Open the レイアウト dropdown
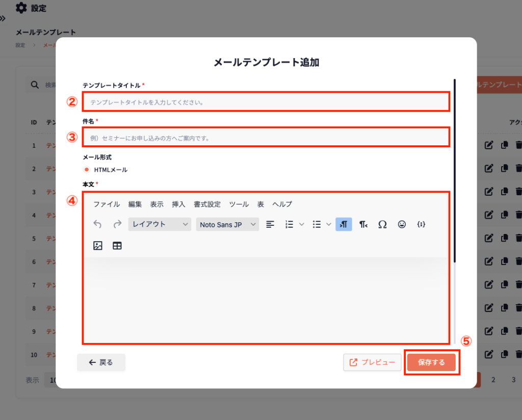This screenshot has width=522, height=420. click(x=160, y=224)
